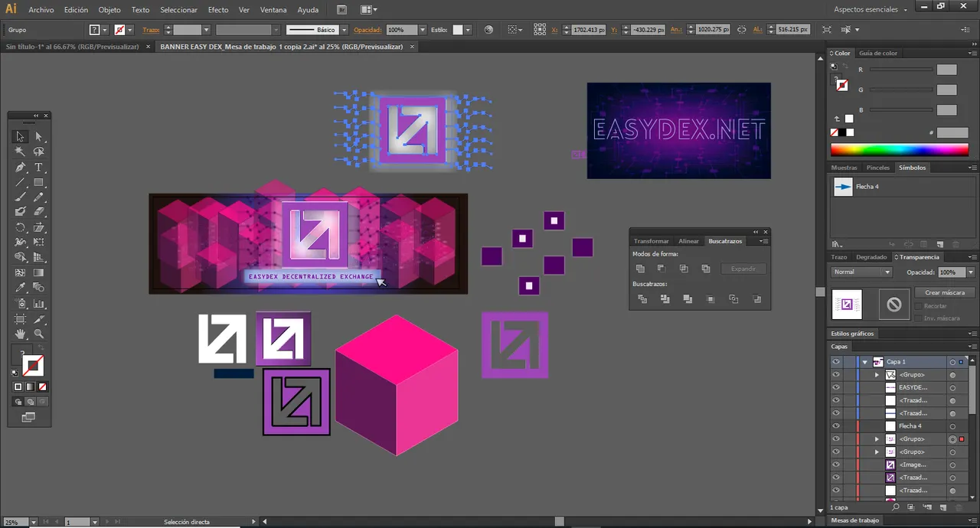Select the Eyedropper tool
The image size is (980, 528).
20,288
